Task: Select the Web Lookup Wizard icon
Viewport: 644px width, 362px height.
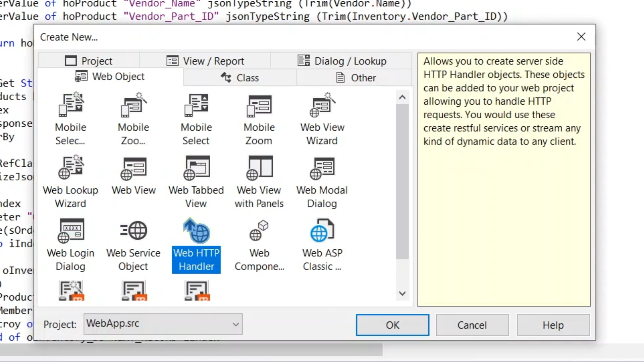Action: (x=71, y=168)
